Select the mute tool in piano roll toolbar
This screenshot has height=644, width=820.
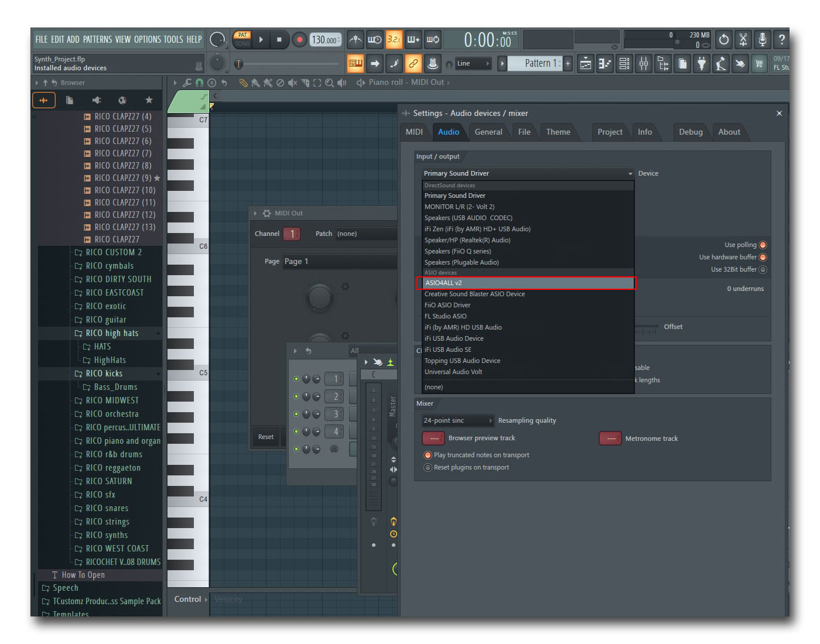click(292, 83)
